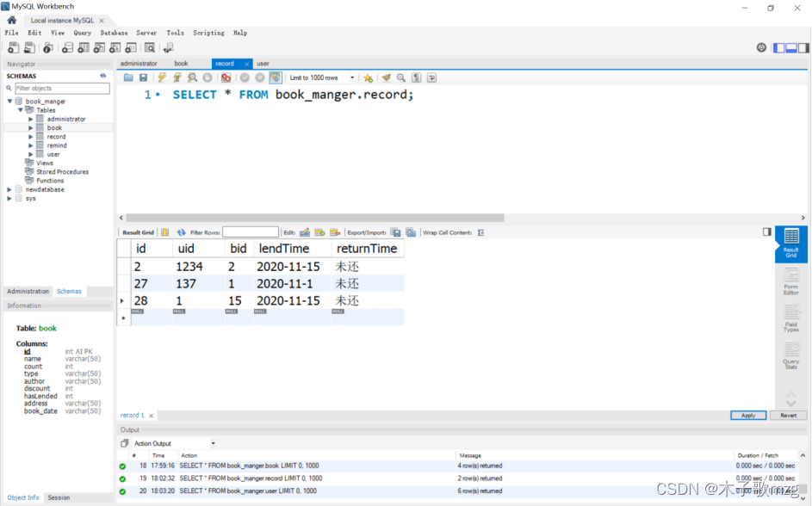Create a new SQL tab
This screenshot has width=812, height=506.
14,47
